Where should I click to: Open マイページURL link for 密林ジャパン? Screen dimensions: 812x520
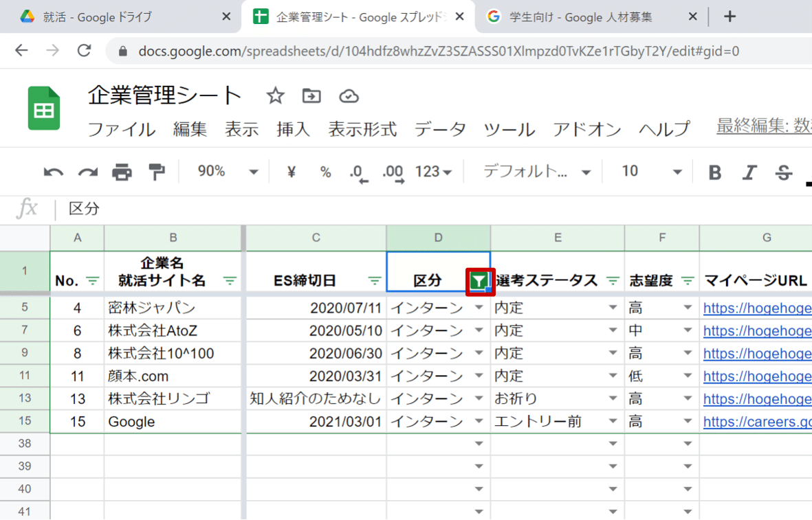(x=757, y=308)
